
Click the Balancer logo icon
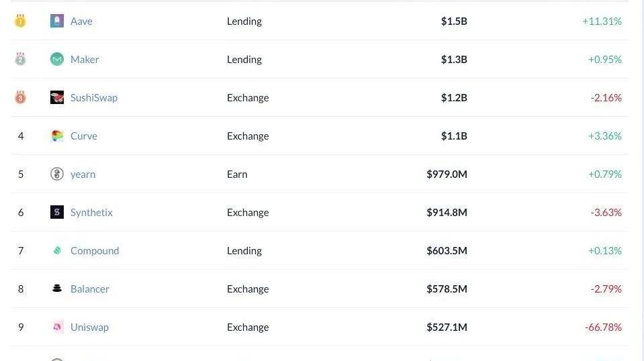click(x=57, y=289)
